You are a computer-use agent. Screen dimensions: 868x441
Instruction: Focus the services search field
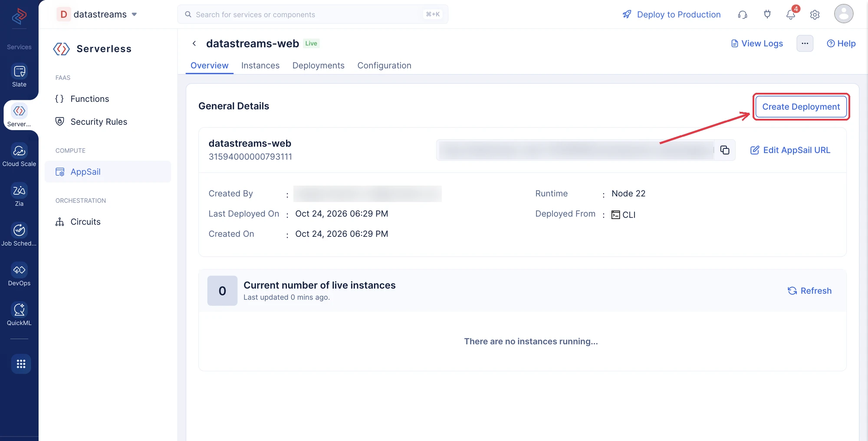[312, 14]
